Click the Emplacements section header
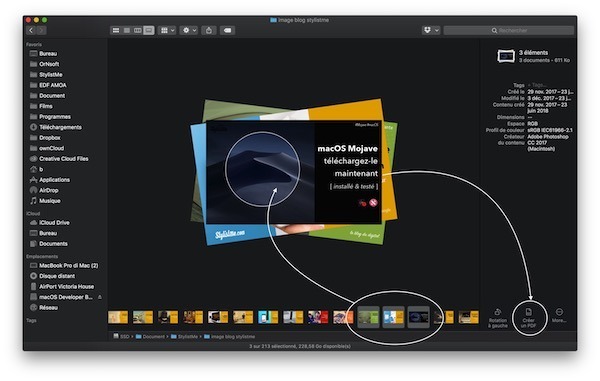Image resolution: width=600 pixels, height=381 pixels. (42, 256)
